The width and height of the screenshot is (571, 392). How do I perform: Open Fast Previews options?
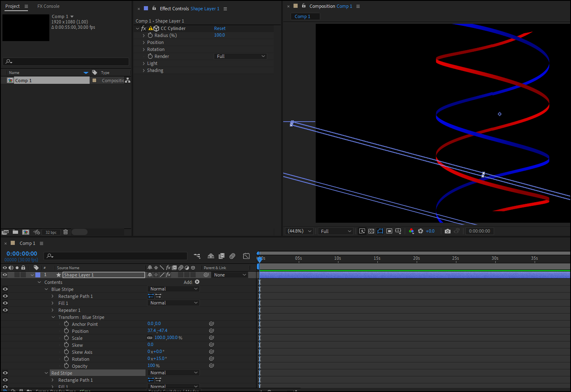point(362,231)
